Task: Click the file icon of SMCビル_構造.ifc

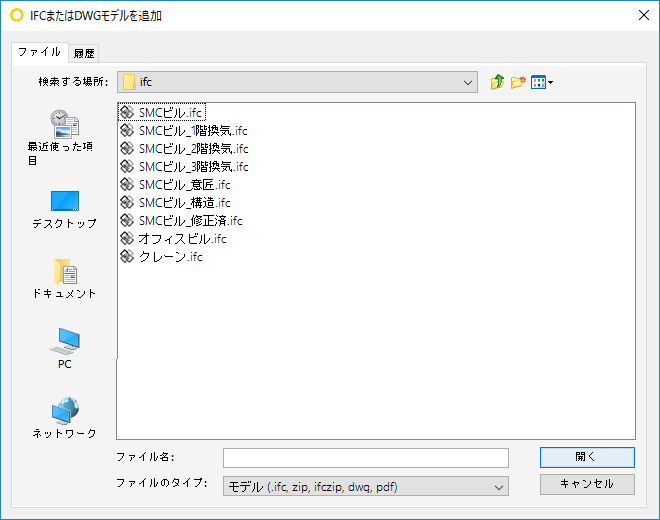Action: (x=127, y=203)
